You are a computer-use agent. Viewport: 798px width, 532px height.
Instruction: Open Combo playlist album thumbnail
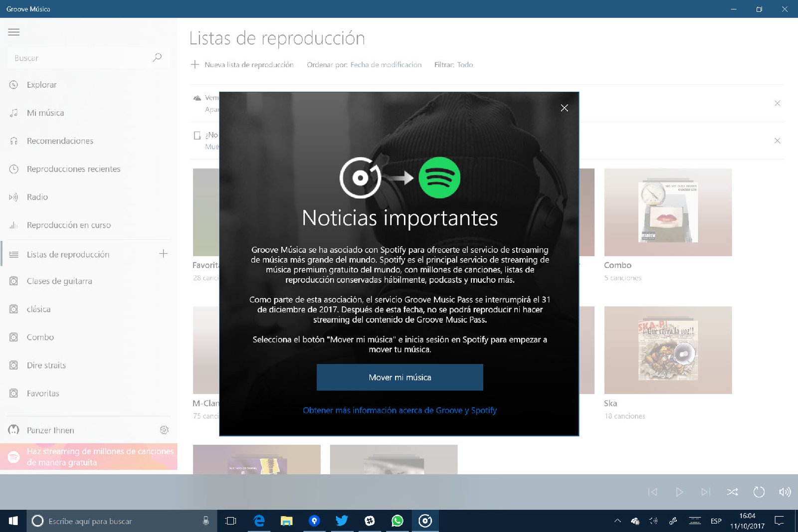tap(668, 212)
